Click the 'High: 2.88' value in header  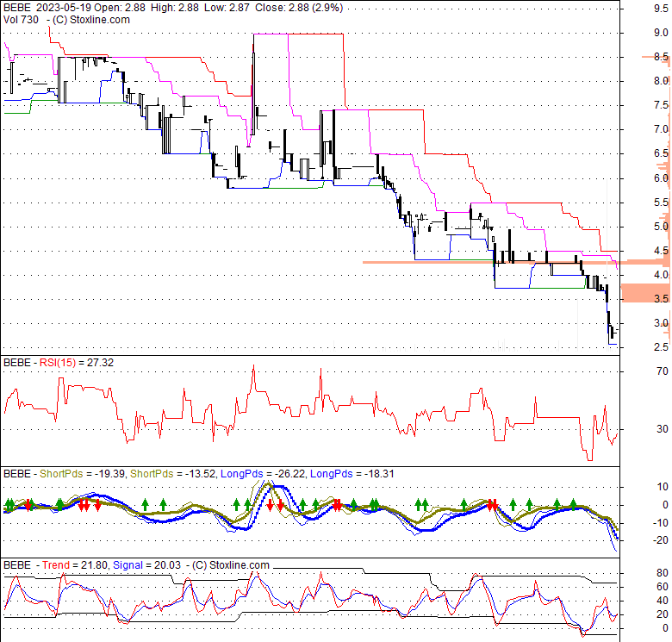[174, 8]
